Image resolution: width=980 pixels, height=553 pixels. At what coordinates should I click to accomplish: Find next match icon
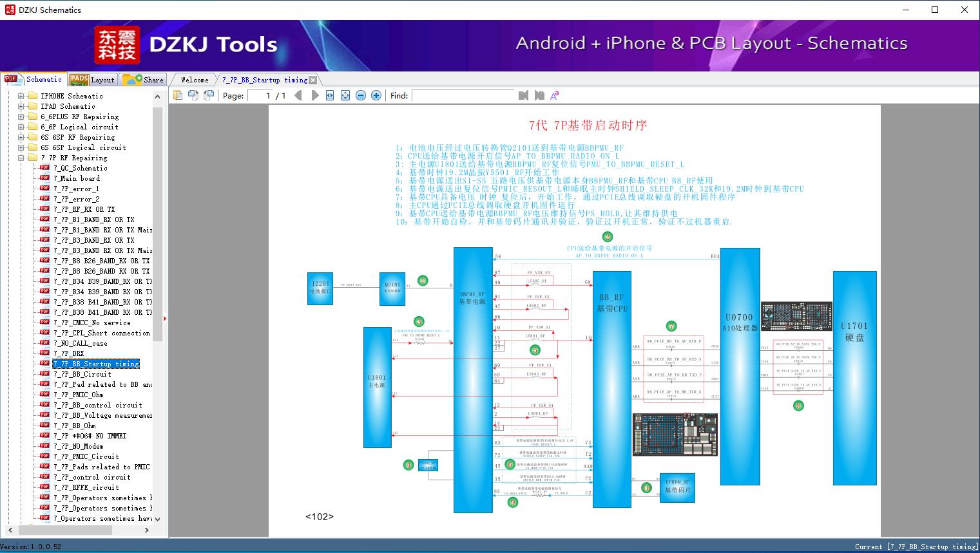tap(539, 95)
